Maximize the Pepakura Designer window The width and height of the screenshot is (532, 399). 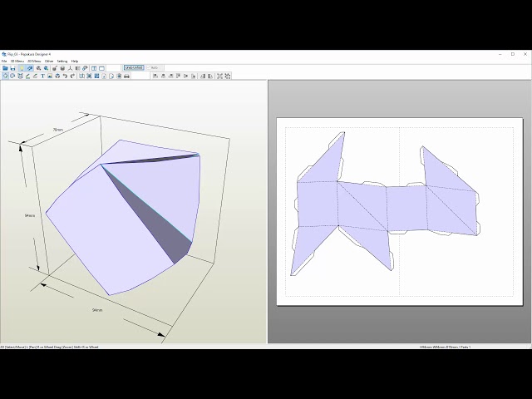pyautogui.click(x=513, y=54)
